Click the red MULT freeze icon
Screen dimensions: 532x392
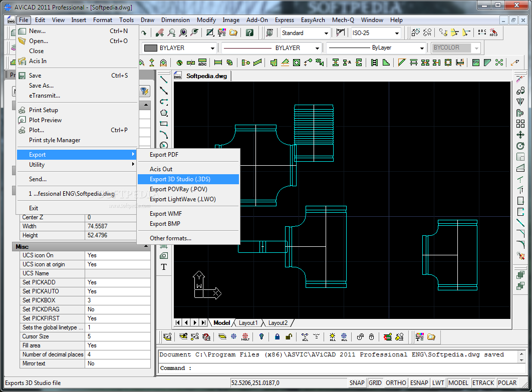[x=245, y=337]
